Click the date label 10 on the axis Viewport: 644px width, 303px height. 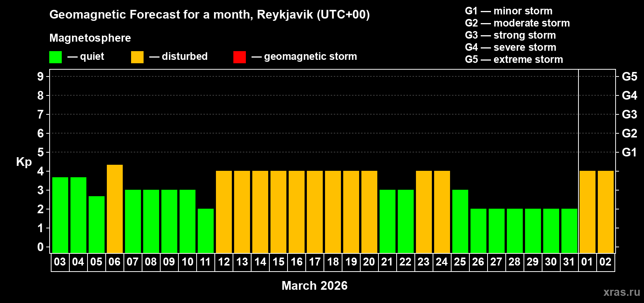tap(188, 262)
